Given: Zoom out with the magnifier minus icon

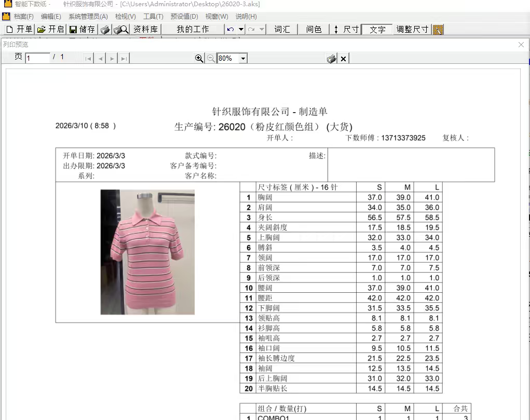Looking at the screenshot, I should coord(211,59).
